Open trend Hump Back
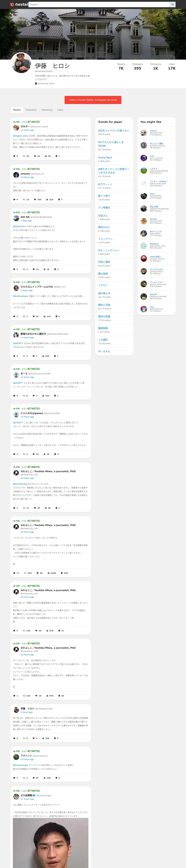Screen dimensions: 186x868 click(105, 157)
